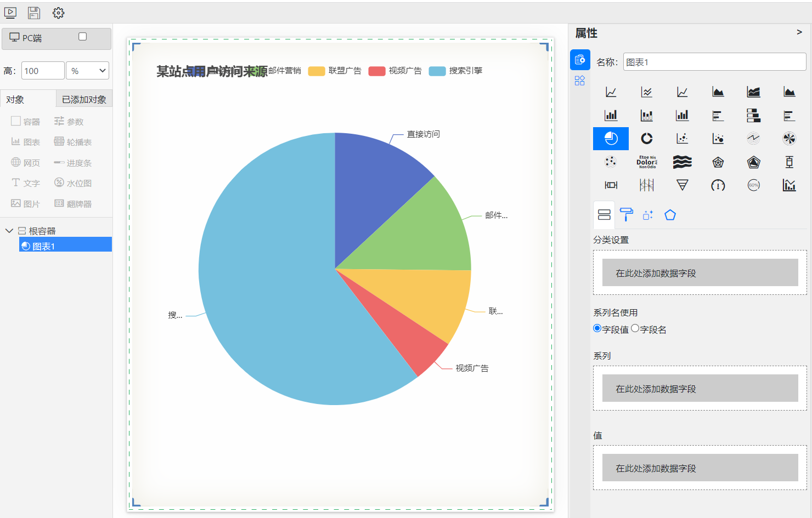Select the outline radar chart icon
Screen dimensions: 812x518
tap(718, 162)
